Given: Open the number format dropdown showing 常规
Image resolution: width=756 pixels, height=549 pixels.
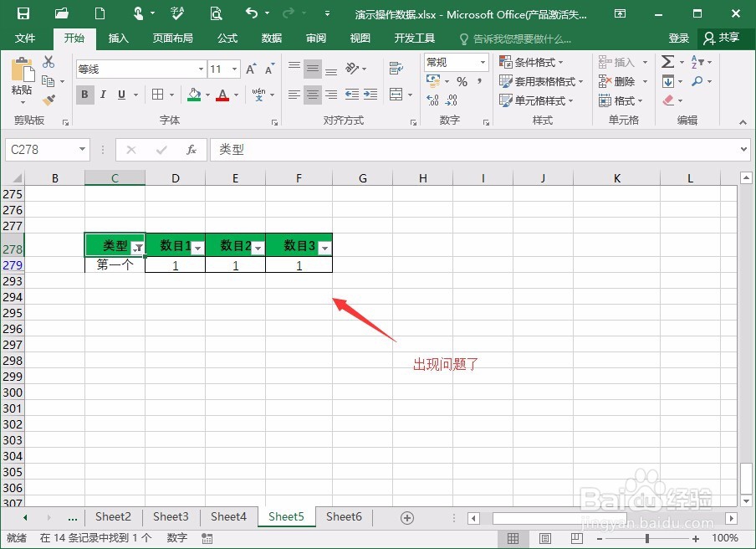Looking at the screenshot, I should coord(483,62).
